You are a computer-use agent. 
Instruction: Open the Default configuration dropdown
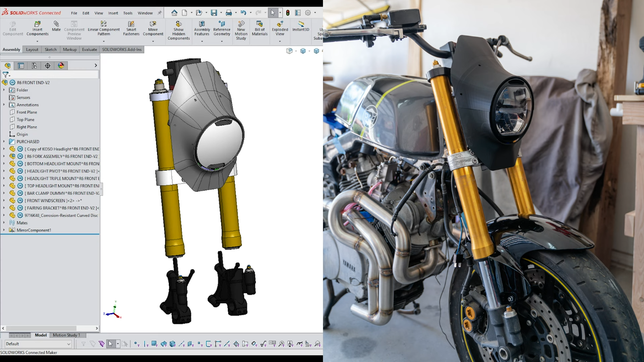[68, 344]
